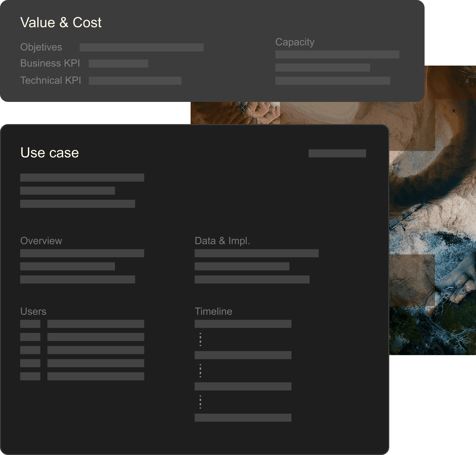Select the Objetives label
The width and height of the screenshot is (476, 455).
click(41, 47)
